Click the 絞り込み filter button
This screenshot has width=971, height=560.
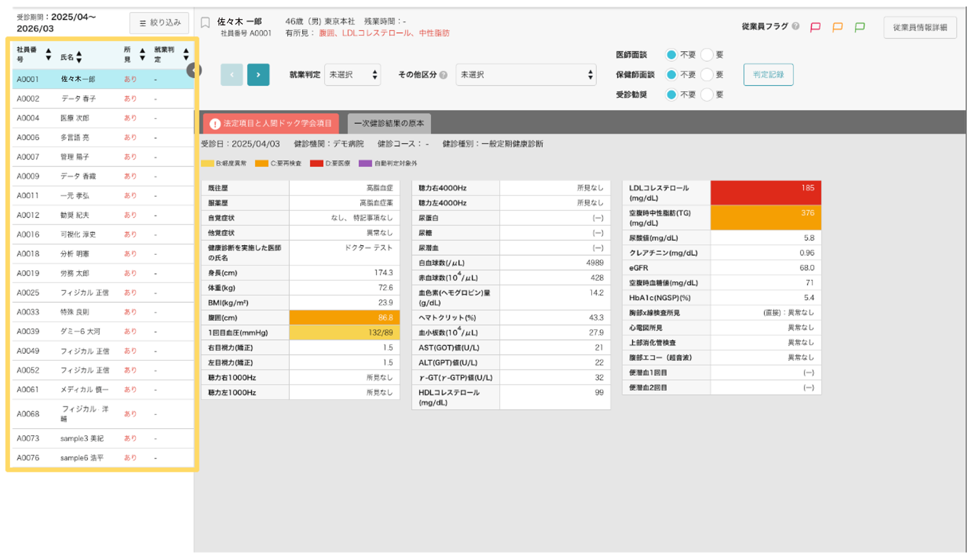click(160, 23)
